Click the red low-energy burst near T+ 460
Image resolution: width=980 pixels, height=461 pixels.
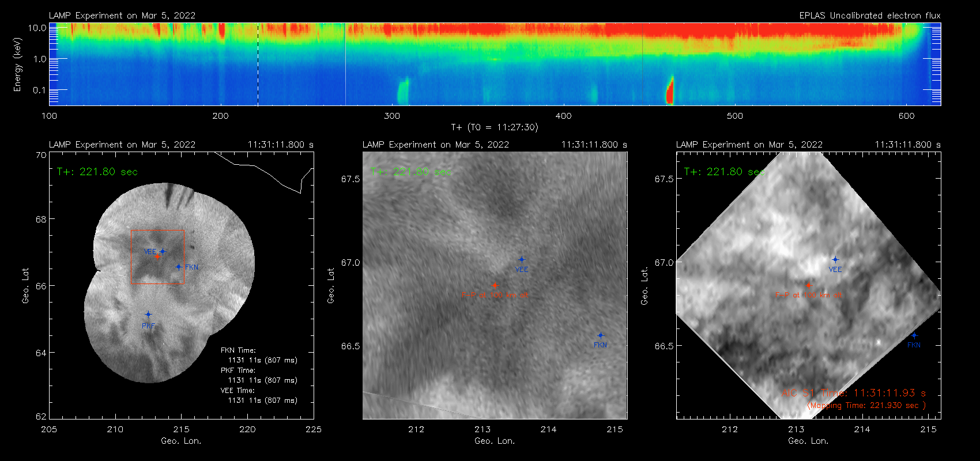670,91
